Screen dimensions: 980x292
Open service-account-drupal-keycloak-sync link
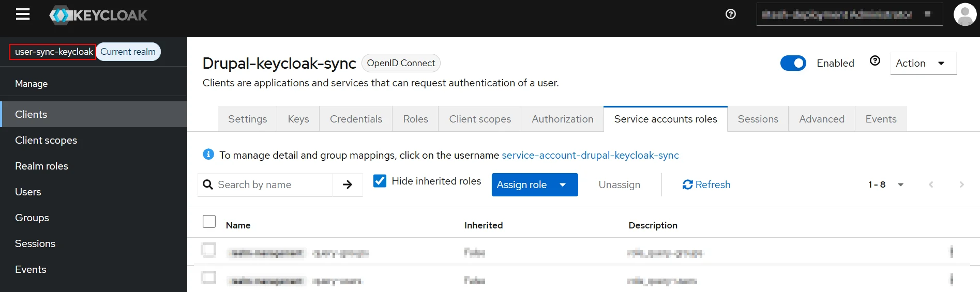[x=590, y=155]
